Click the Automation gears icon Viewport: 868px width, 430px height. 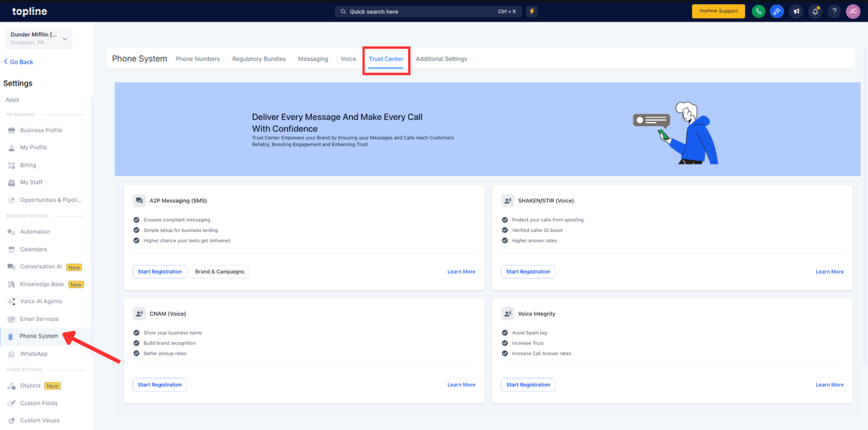pyautogui.click(x=12, y=232)
